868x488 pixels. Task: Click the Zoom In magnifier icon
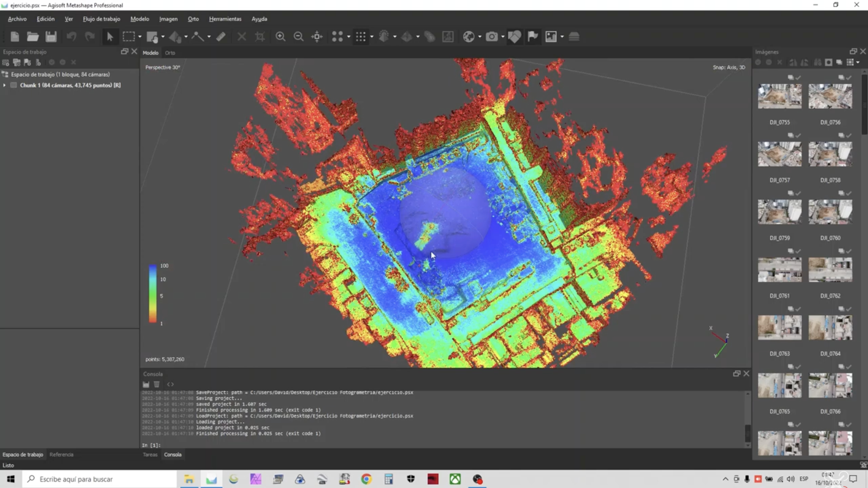coord(280,36)
